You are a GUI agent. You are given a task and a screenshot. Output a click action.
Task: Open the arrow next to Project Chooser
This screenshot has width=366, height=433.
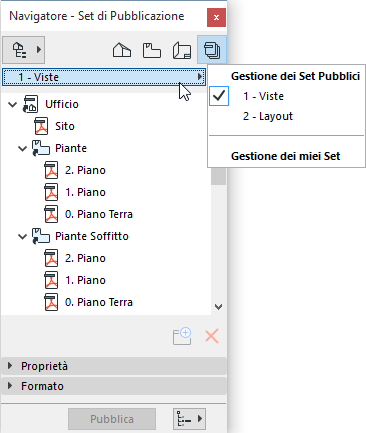(x=39, y=50)
